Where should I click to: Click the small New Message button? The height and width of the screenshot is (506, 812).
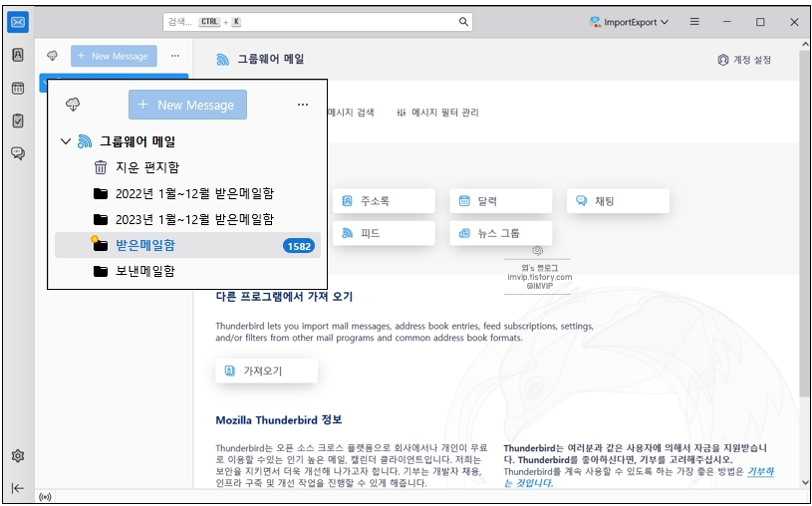114,56
